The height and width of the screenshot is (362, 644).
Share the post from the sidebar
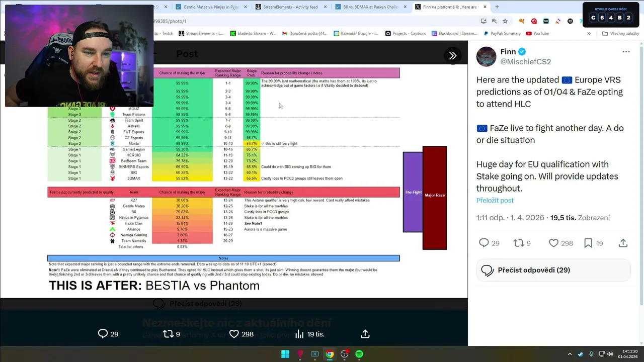click(623, 243)
